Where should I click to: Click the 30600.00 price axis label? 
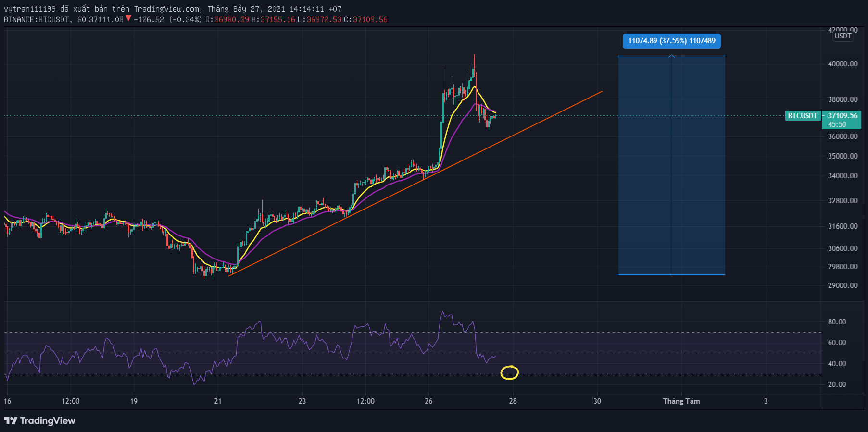coord(843,248)
